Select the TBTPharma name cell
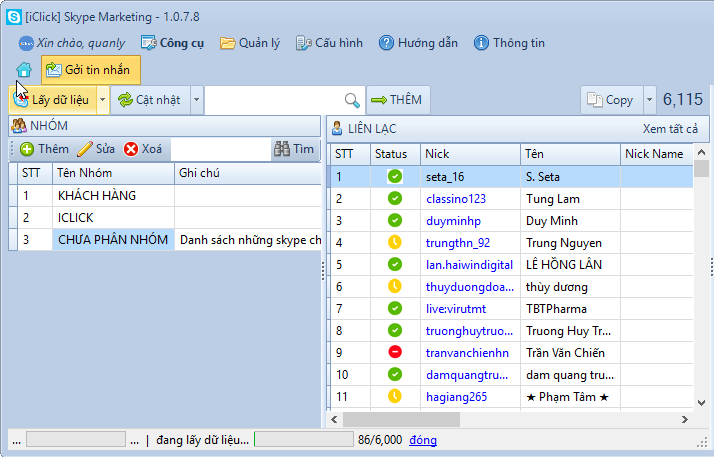714x457 pixels. pos(570,309)
